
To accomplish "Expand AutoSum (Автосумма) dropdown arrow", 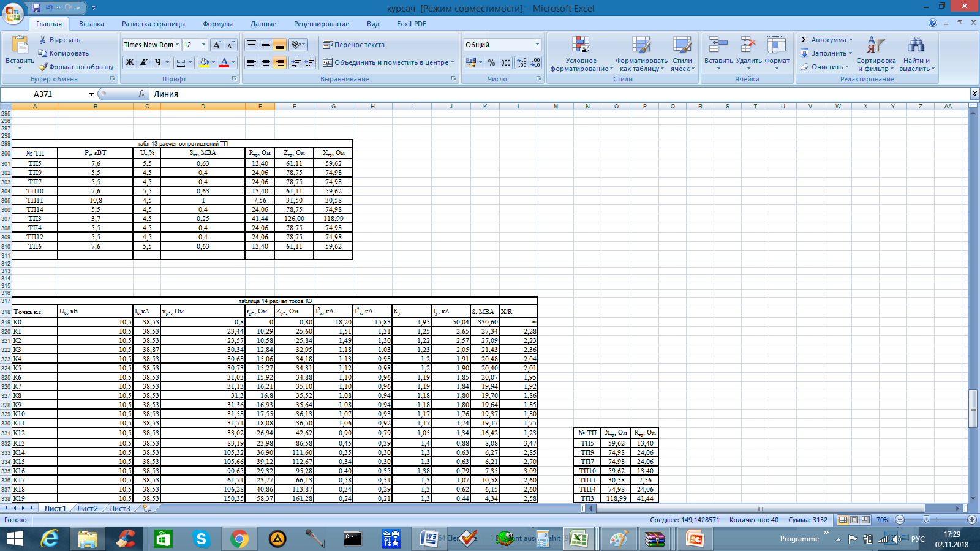I will point(851,40).
